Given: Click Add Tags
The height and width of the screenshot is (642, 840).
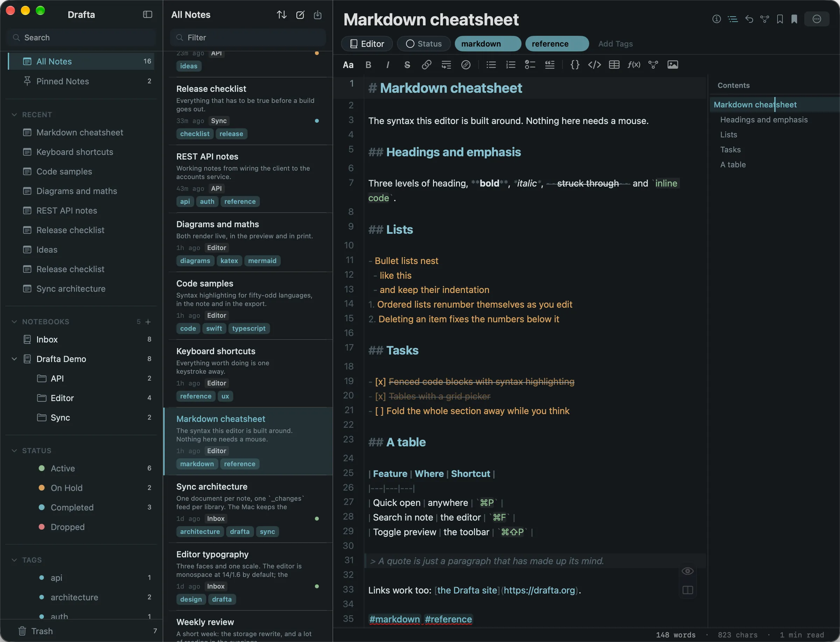Looking at the screenshot, I should 615,43.
